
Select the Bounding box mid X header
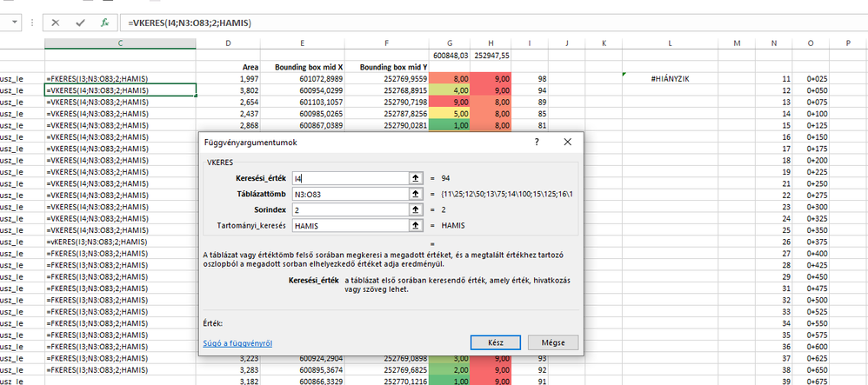(303, 67)
